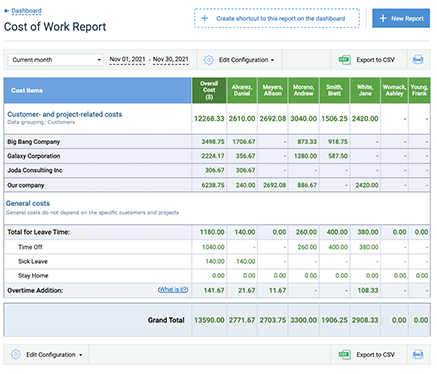The image size is (437, 374).
Task: Open the What is it? help link
Action: (x=173, y=289)
